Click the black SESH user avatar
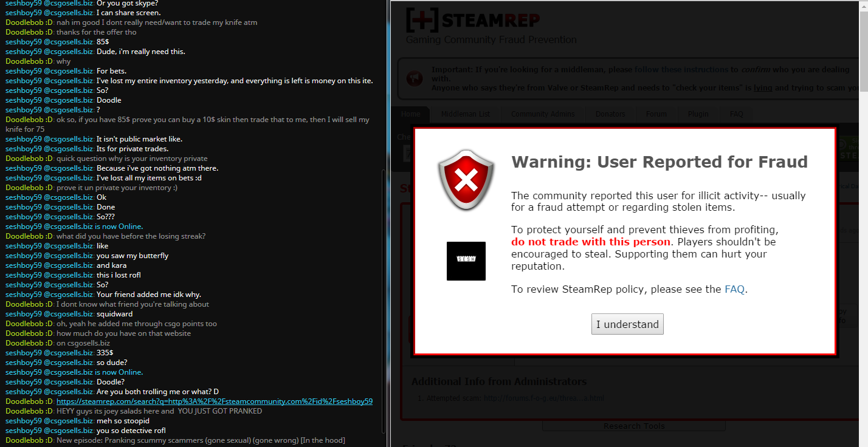Screen dimensions: 868x447 [466, 261]
